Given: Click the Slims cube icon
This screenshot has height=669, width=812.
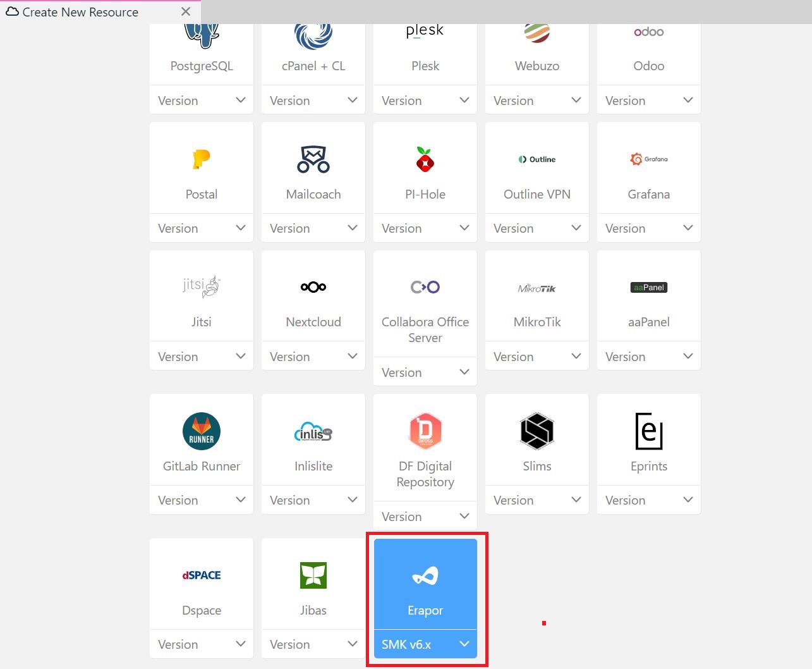Looking at the screenshot, I should (x=537, y=431).
